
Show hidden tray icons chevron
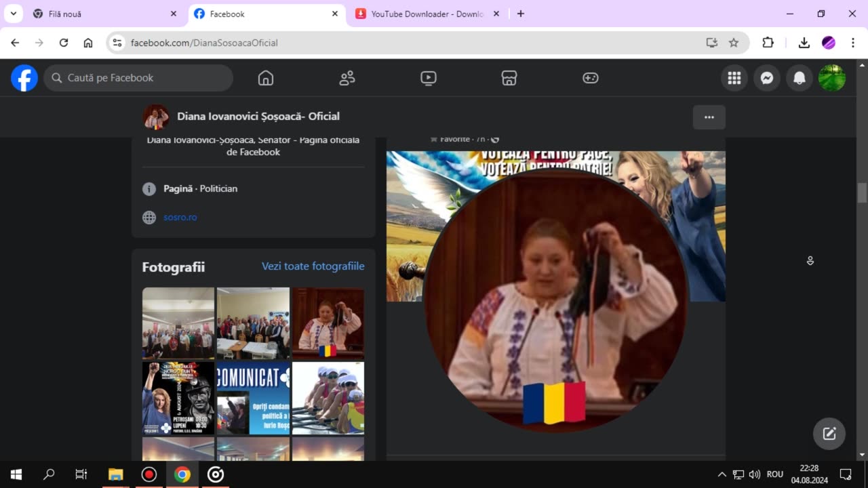722,474
